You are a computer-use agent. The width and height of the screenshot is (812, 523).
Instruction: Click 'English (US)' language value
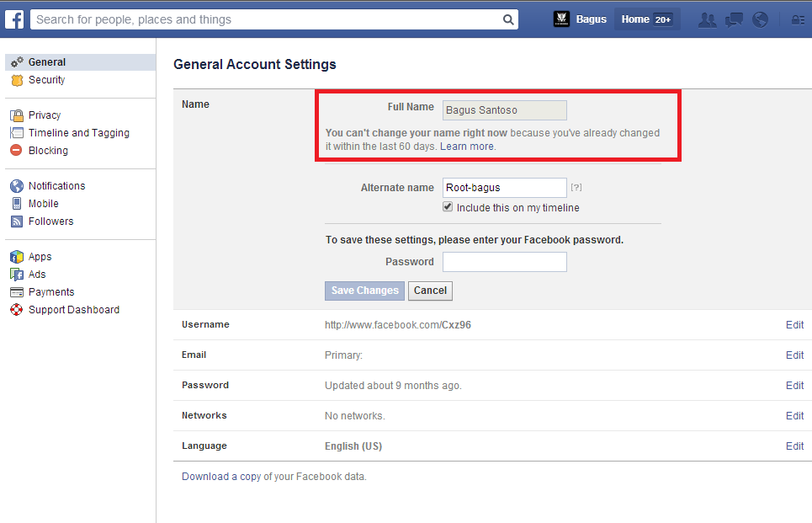pyautogui.click(x=353, y=446)
